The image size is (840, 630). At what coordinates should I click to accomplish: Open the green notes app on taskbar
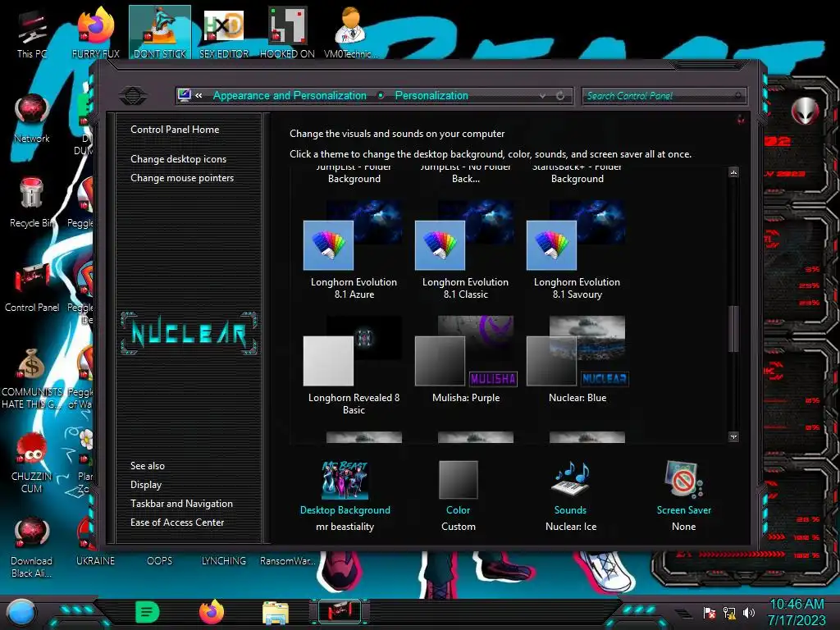pos(148,612)
